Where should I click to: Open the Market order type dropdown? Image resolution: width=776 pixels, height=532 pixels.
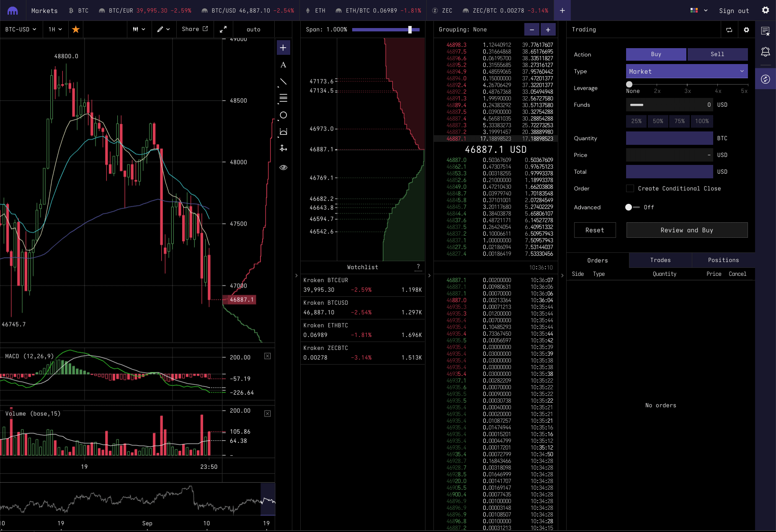[x=686, y=71]
